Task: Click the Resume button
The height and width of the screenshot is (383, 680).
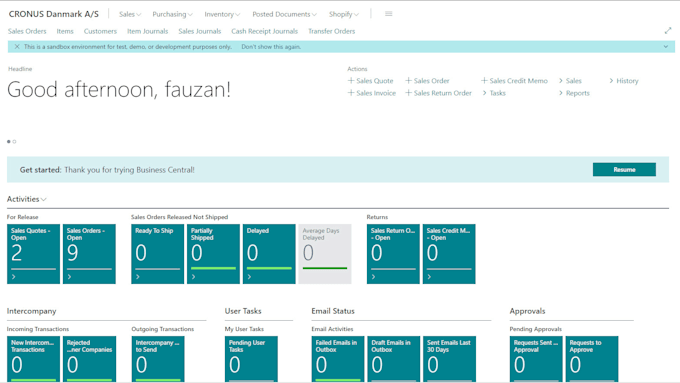Action: [624, 170]
